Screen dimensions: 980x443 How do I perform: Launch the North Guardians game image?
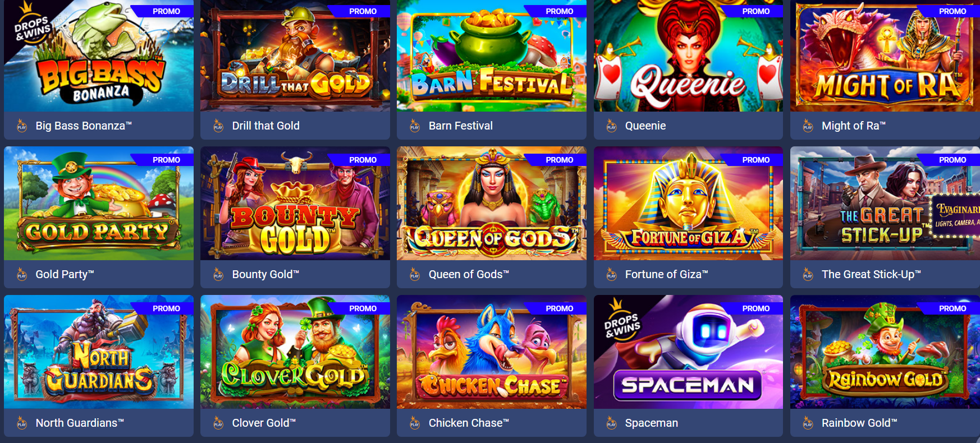click(x=99, y=352)
